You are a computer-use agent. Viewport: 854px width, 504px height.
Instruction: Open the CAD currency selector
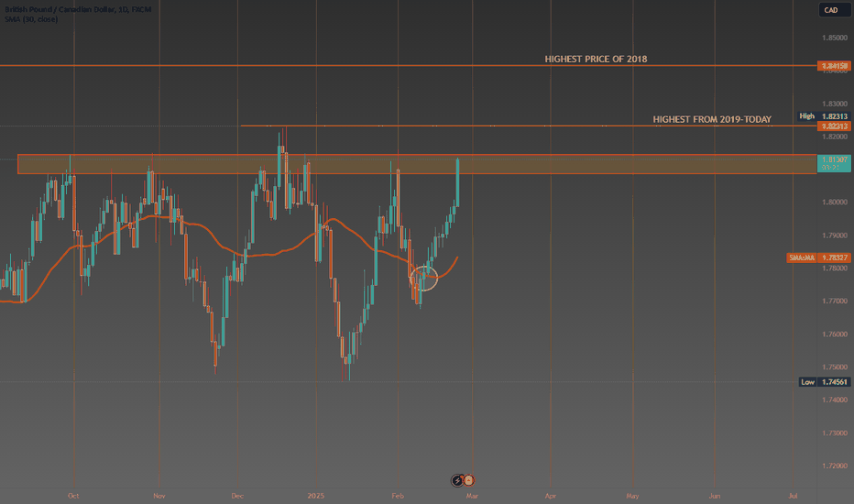pos(833,10)
